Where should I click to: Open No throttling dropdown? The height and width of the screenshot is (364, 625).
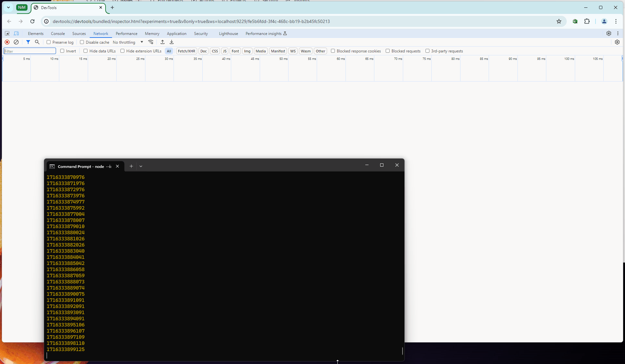tap(128, 42)
